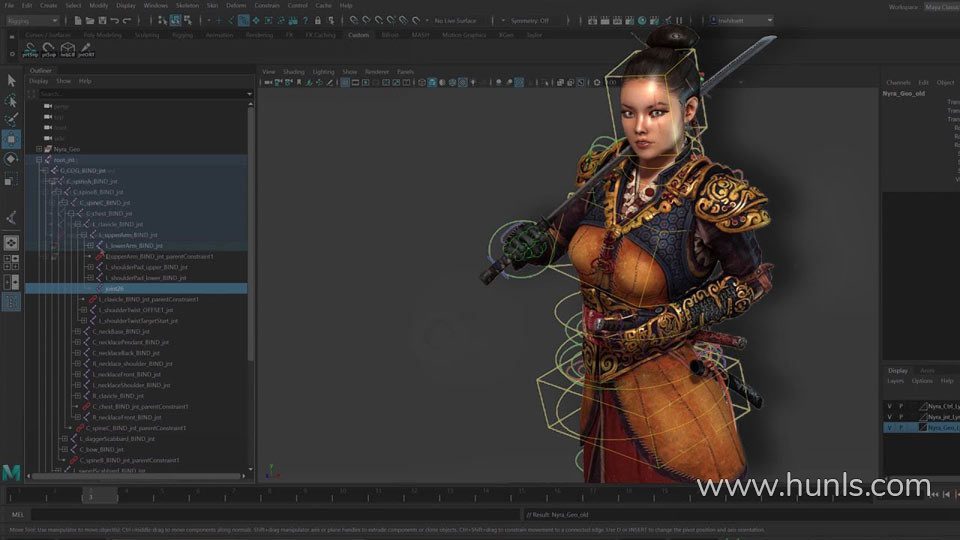This screenshot has height=540, width=960.
Task: Open Outliner Display menu
Action: [x=38, y=81]
